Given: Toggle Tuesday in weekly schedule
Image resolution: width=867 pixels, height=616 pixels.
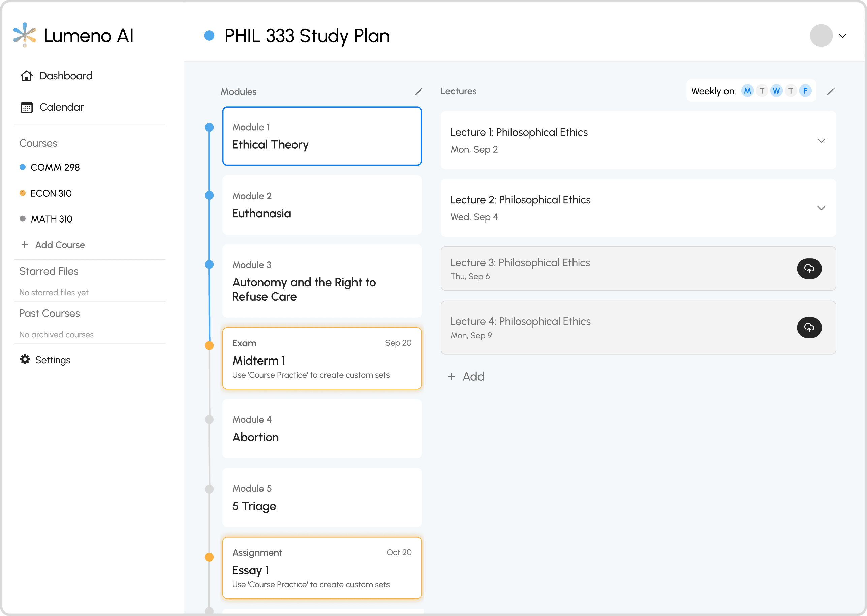Looking at the screenshot, I should 762,91.
